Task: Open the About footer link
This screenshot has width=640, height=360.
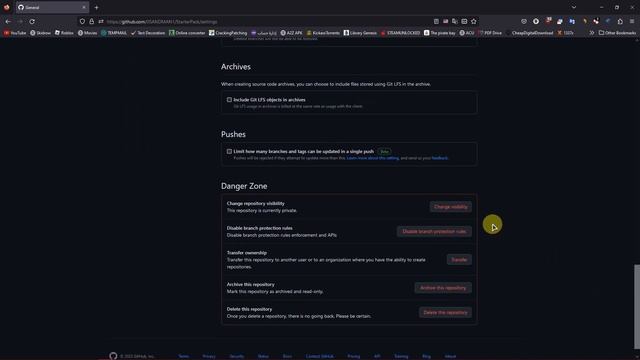Action: click(450, 356)
